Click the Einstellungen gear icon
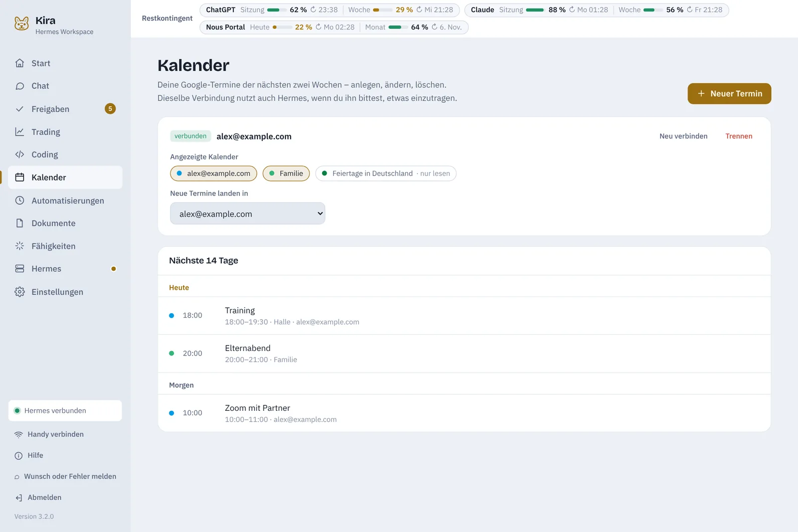 point(19,292)
